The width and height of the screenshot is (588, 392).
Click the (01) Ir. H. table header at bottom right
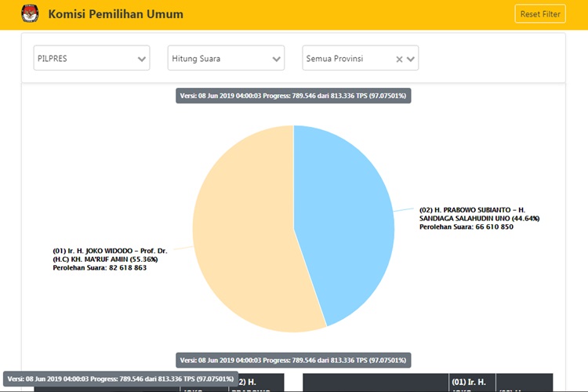[x=472, y=383]
